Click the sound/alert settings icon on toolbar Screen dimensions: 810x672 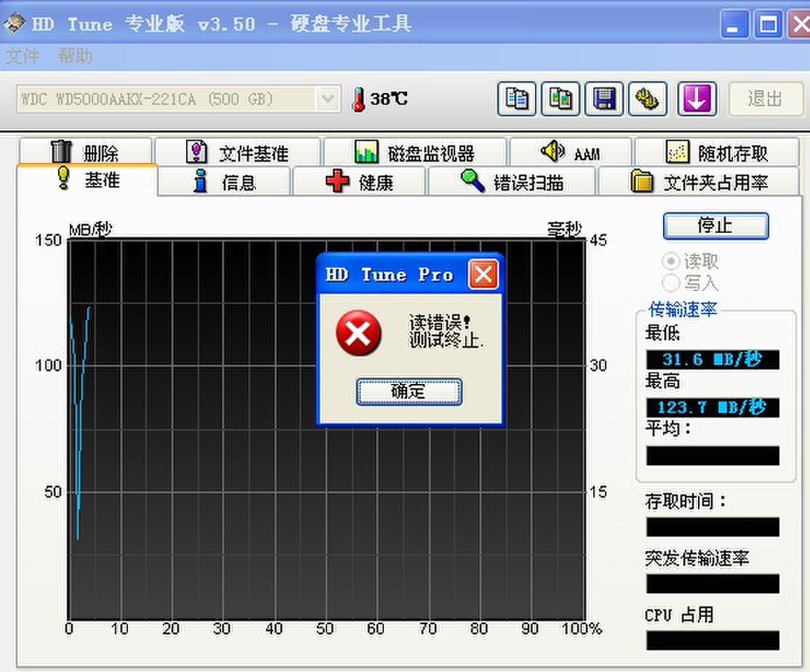pyautogui.click(x=648, y=99)
